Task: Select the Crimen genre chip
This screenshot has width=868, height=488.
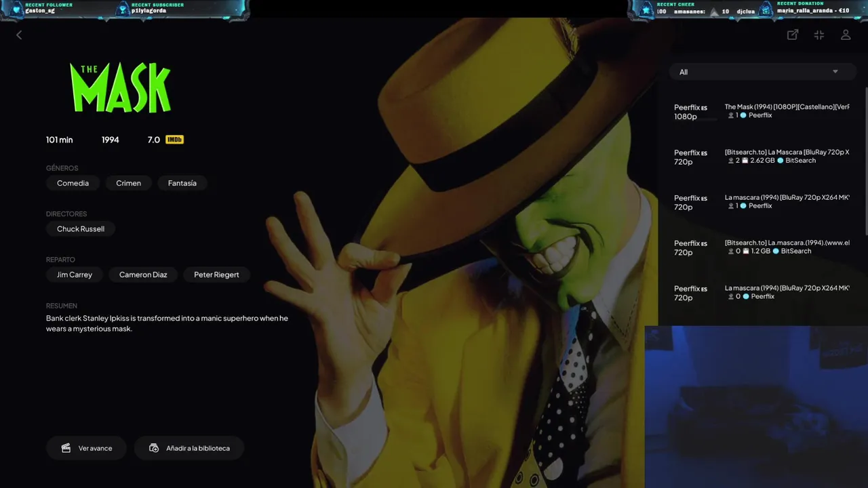Action: 128,183
